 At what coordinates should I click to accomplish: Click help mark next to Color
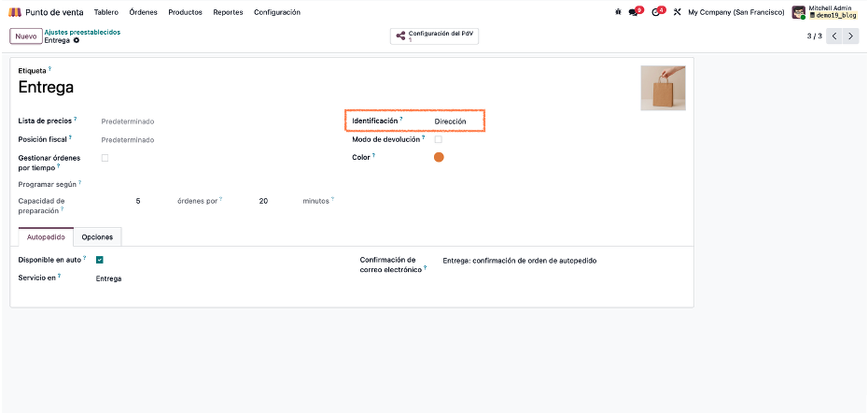point(373,155)
